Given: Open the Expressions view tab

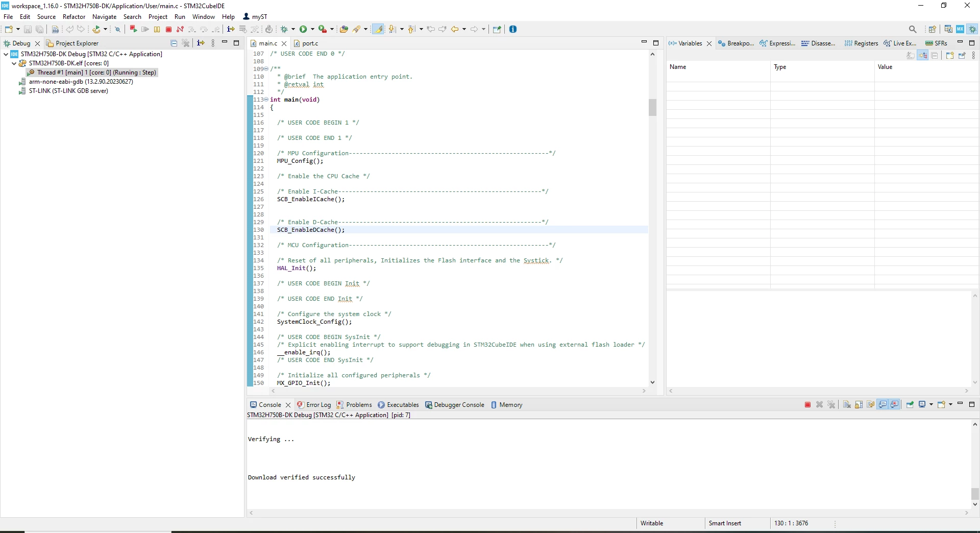Looking at the screenshot, I should click(x=777, y=43).
